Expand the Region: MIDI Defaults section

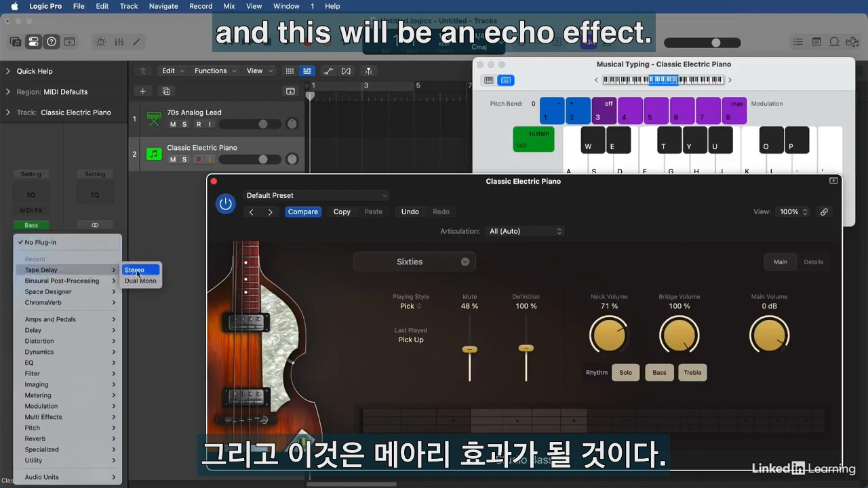(8, 91)
